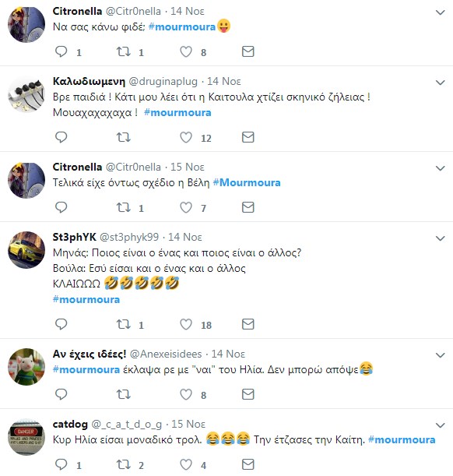Like the catdog tweet with 4 likes
The width and height of the screenshot is (453, 476).
186,465
